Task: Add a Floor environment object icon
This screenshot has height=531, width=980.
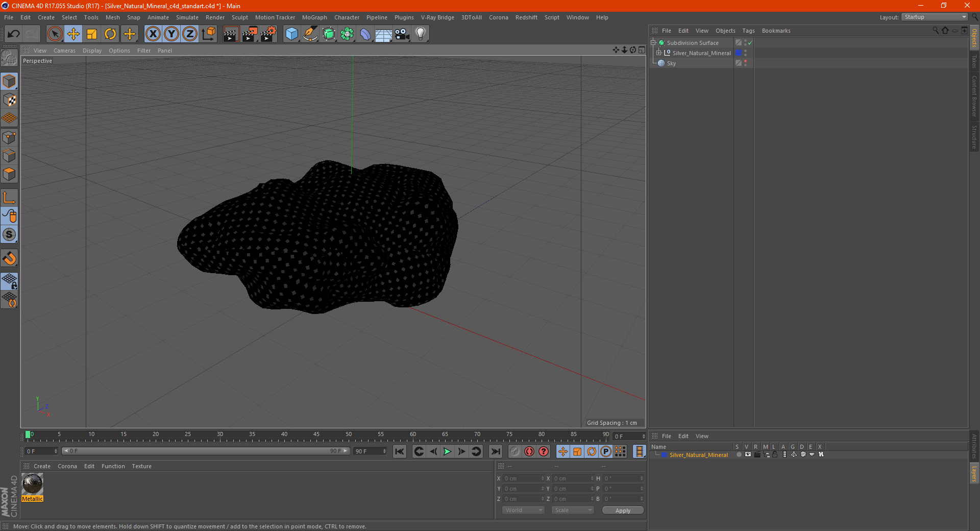Action: 383,34
